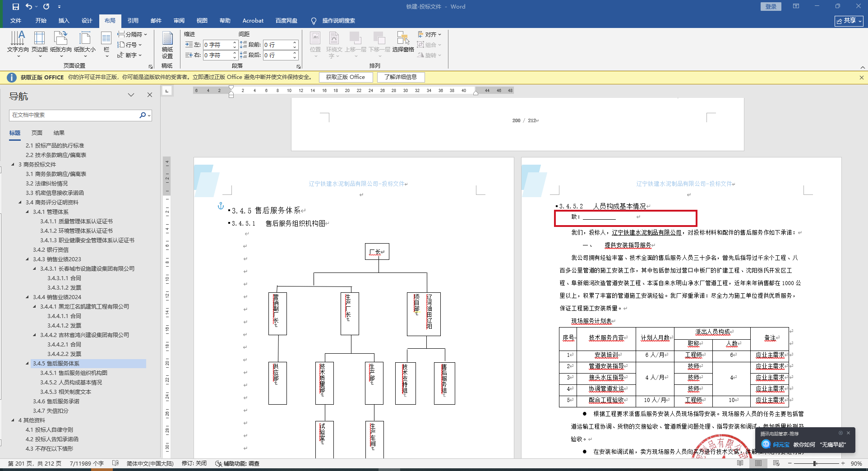Collapse the 4 其他资料 node
This screenshot has width=868, height=471.
pyautogui.click(x=13, y=420)
